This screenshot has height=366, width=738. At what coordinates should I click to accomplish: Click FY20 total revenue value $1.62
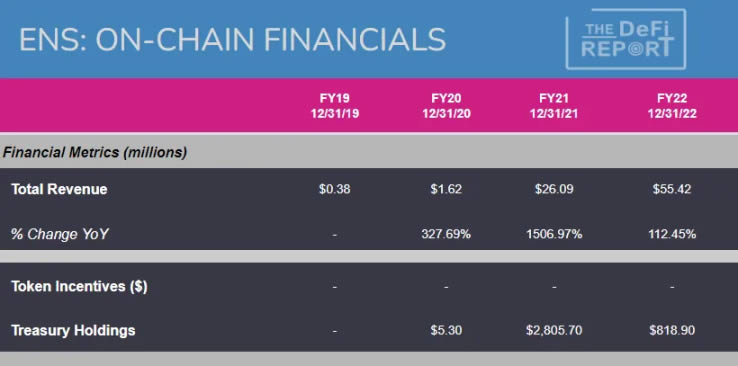tap(446, 189)
